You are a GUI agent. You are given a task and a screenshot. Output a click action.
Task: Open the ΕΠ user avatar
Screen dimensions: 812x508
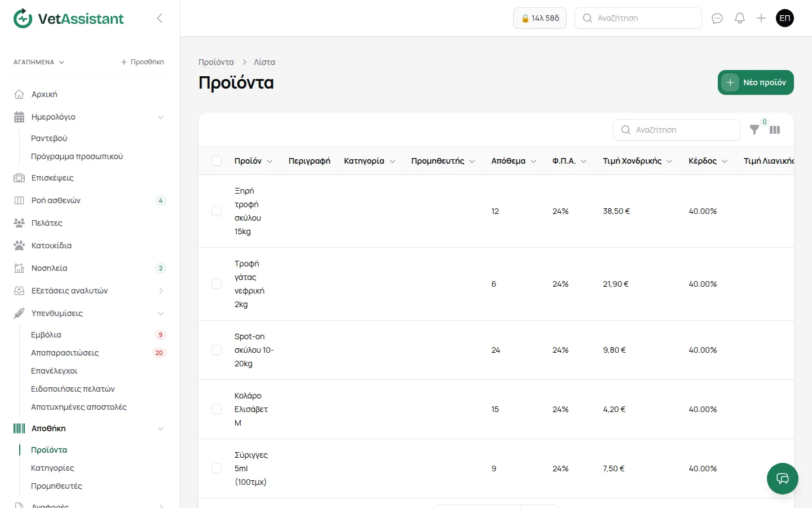785,18
